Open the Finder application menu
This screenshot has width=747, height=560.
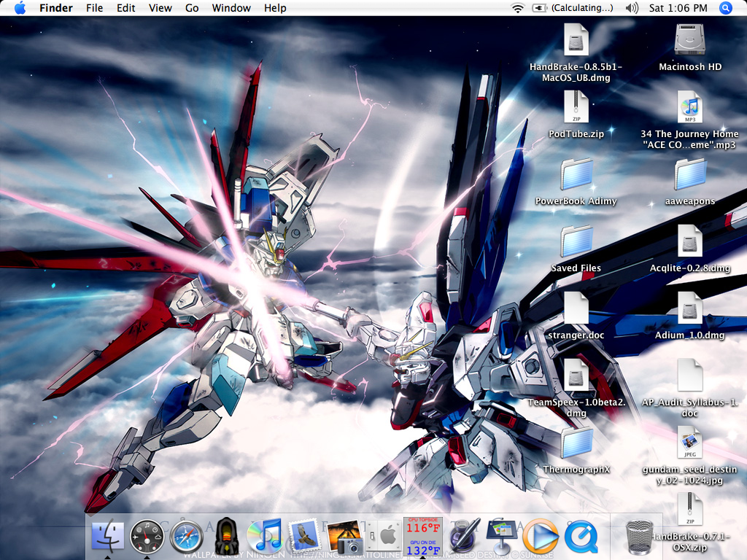pyautogui.click(x=55, y=7)
